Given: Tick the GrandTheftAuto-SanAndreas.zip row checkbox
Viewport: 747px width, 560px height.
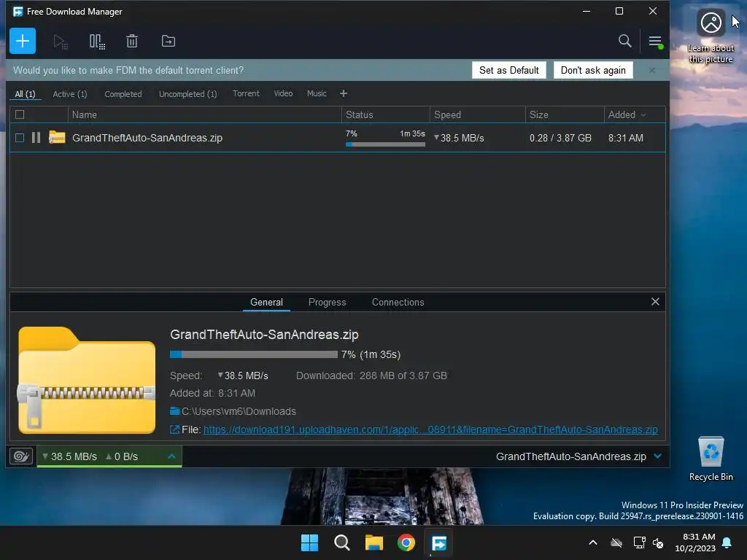Looking at the screenshot, I should coord(20,138).
